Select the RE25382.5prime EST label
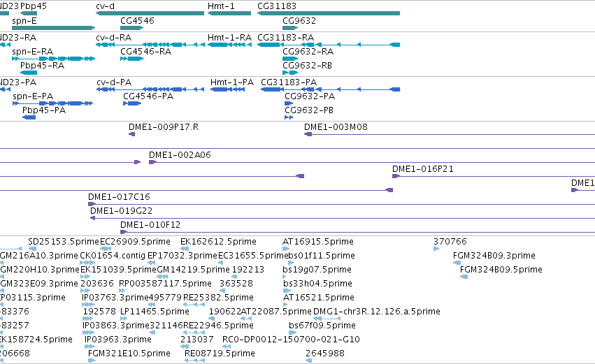The width and height of the screenshot is (595, 364). [x=218, y=298]
